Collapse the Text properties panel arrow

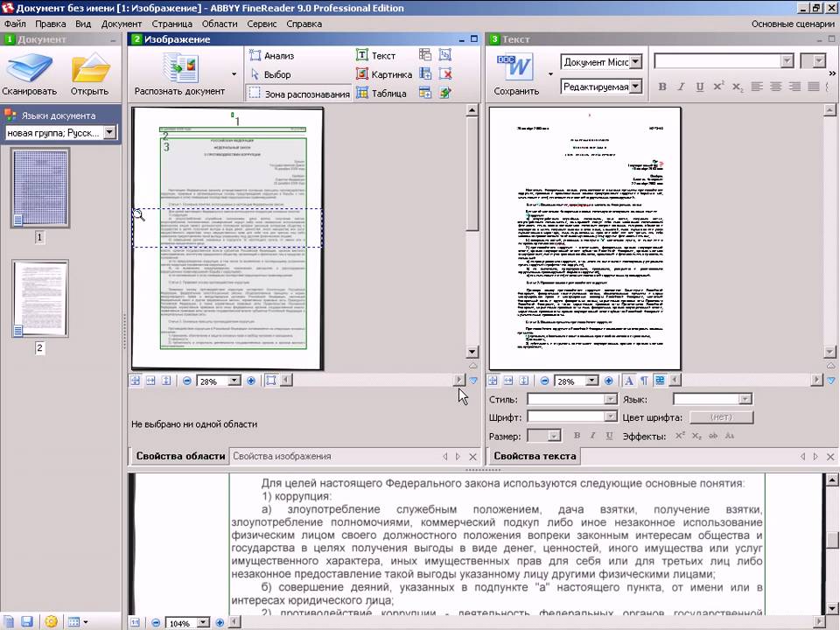pyautogui.click(x=830, y=381)
